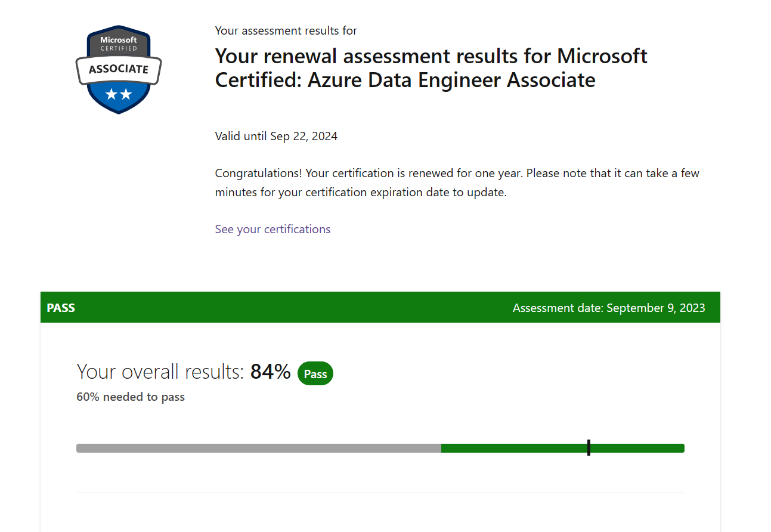The width and height of the screenshot is (771, 532).
Task: Click the left star on the badge
Action: coord(110,93)
